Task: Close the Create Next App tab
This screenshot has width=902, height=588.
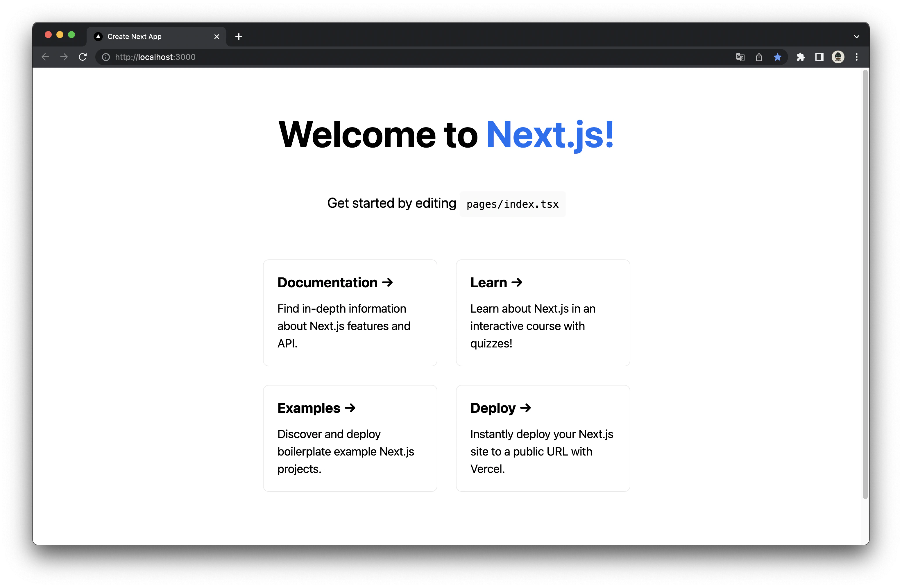Action: [x=217, y=37]
